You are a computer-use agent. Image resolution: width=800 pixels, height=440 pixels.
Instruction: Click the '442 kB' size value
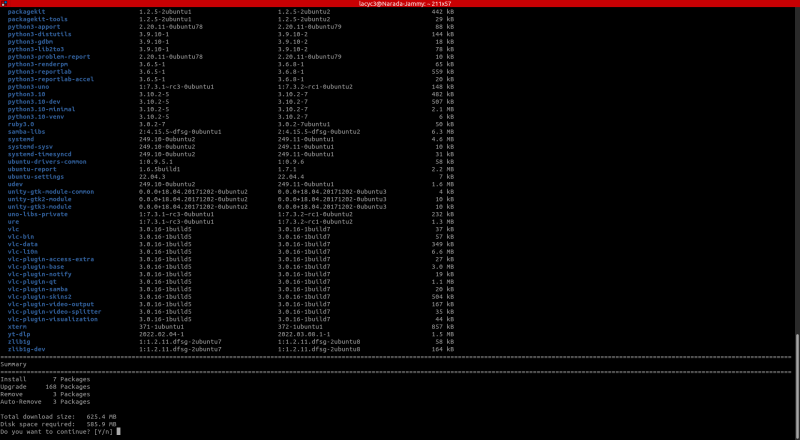point(443,12)
